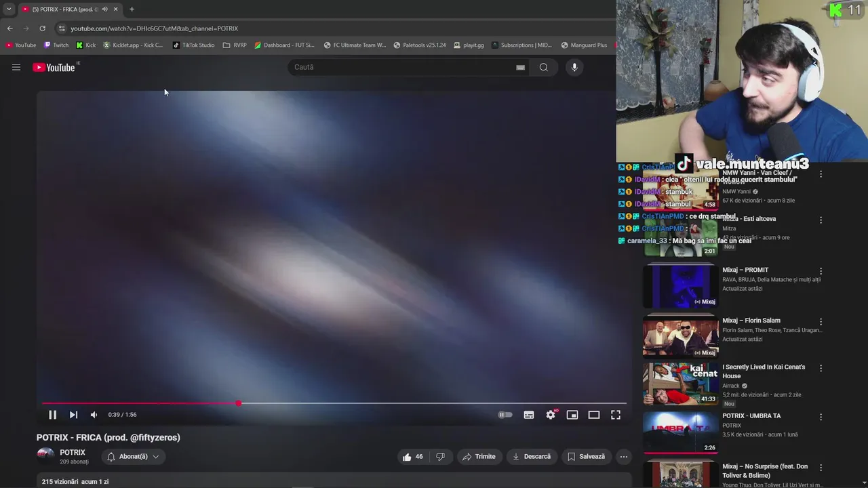Open POTRIX channel avatar
Screen dimensions: 868x488
[45, 455]
